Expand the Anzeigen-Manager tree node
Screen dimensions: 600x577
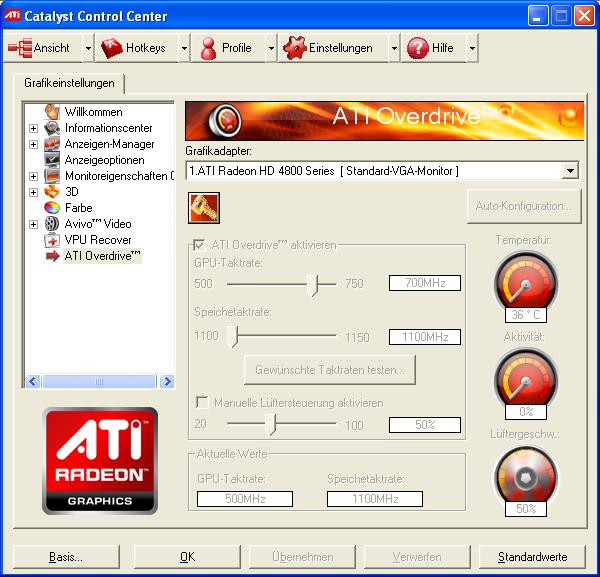pos(33,144)
